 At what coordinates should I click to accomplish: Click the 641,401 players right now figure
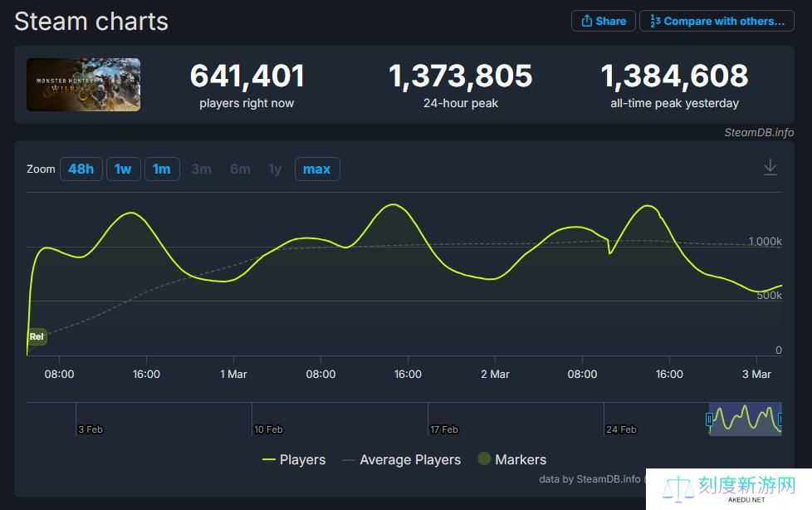(x=247, y=76)
